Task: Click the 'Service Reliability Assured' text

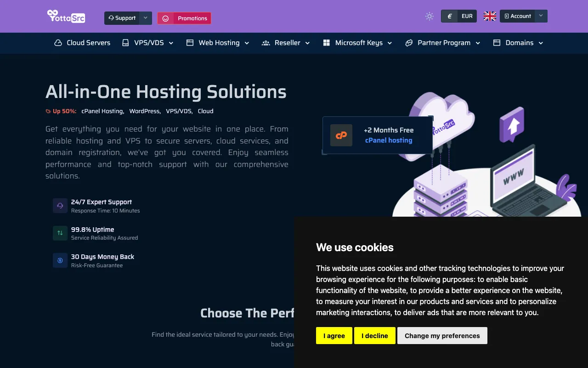Action: pyautogui.click(x=104, y=238)
